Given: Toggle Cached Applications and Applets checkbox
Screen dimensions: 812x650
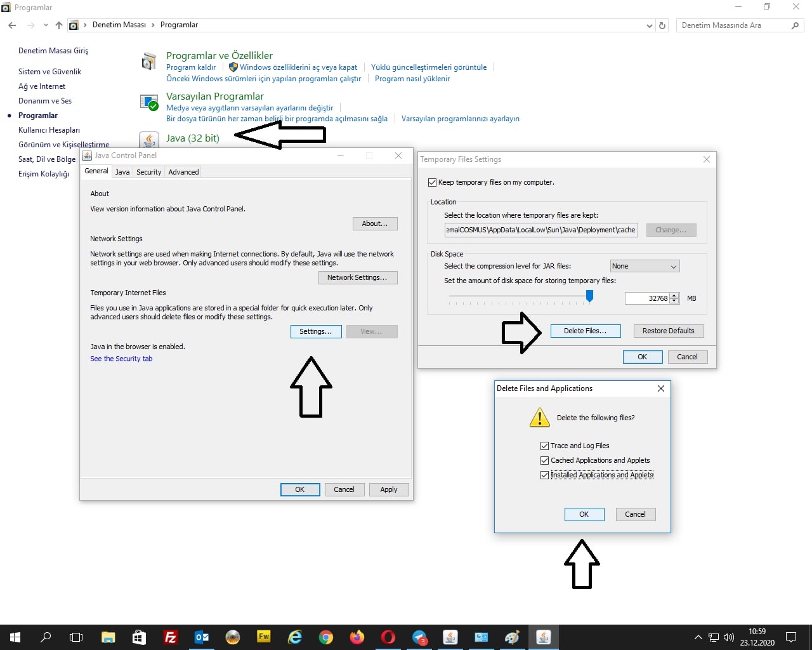Looking at the screenshot, I should click(x=544, y=460).
